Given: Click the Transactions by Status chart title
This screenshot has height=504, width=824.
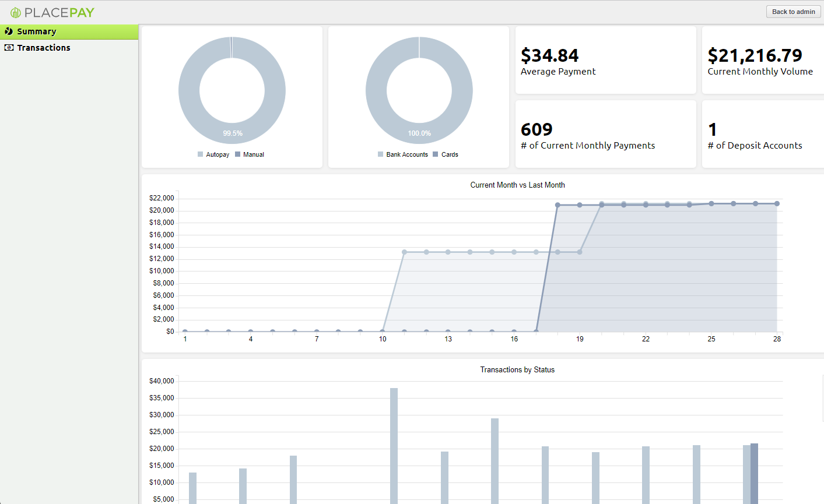Looking at the screenshot, I should pyautogui.click(x=517, y=370).
